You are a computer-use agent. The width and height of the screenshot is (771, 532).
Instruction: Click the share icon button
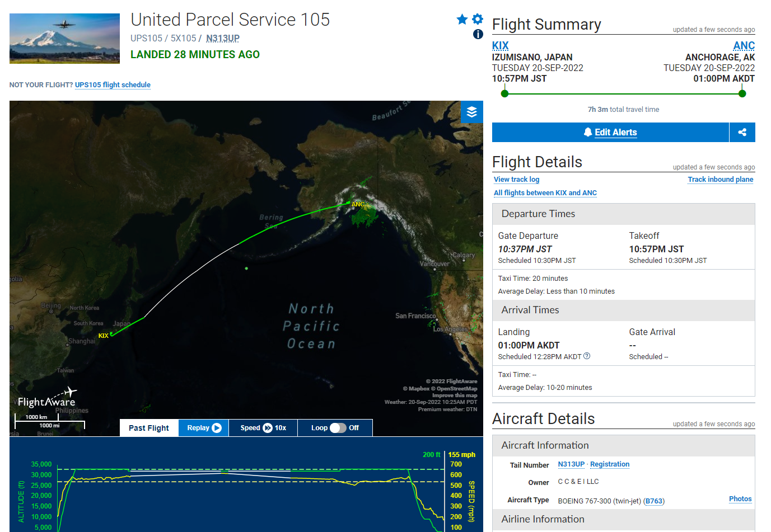point(742,133)
